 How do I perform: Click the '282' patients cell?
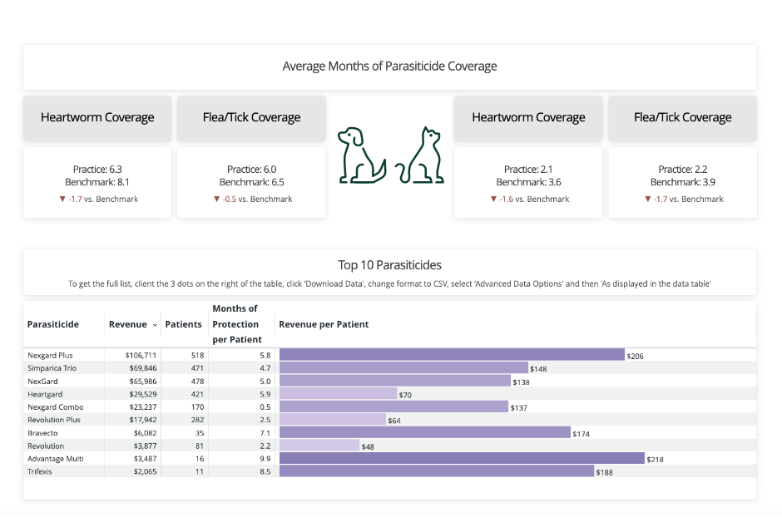click(197, 420)
